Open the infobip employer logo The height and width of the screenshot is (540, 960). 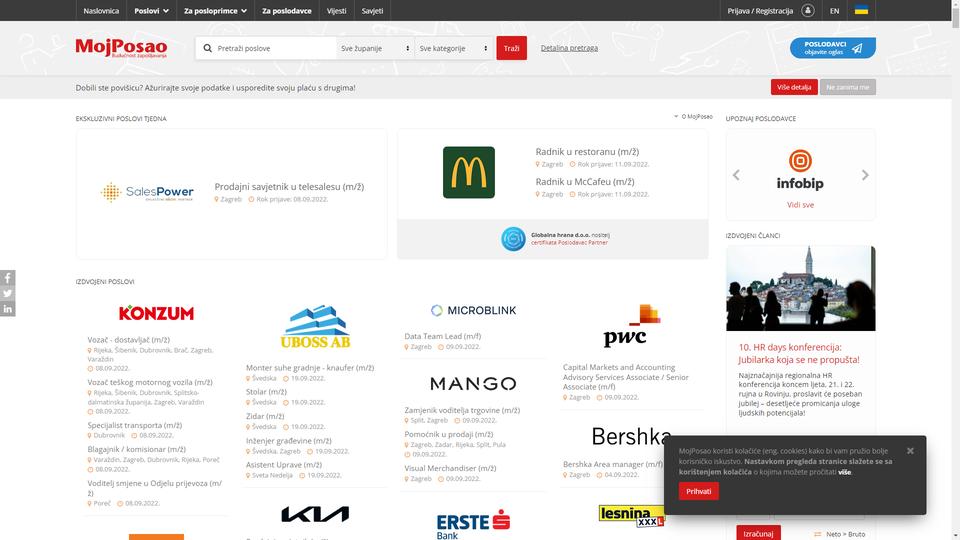pos(800,170)
